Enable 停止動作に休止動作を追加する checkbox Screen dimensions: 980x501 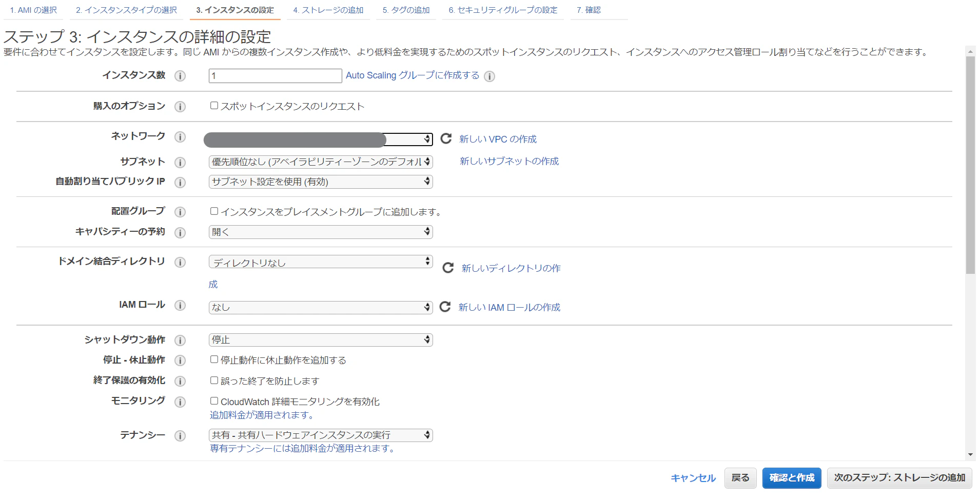coord(214,359)
